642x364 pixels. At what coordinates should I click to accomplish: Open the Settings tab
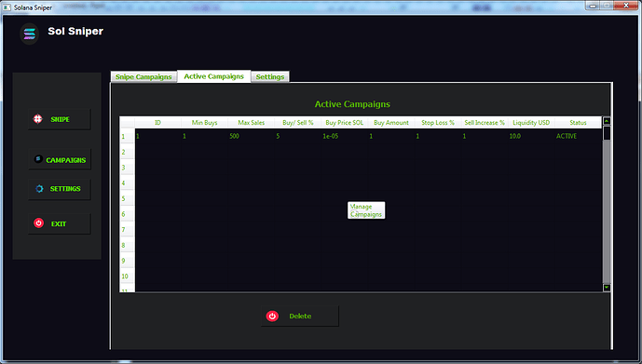tap(270, 77)
